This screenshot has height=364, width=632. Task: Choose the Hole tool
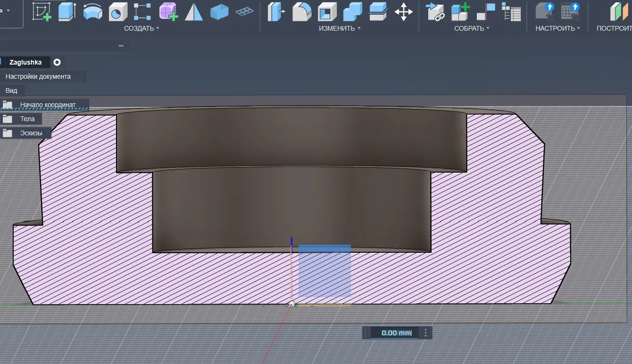pos(118,12)
